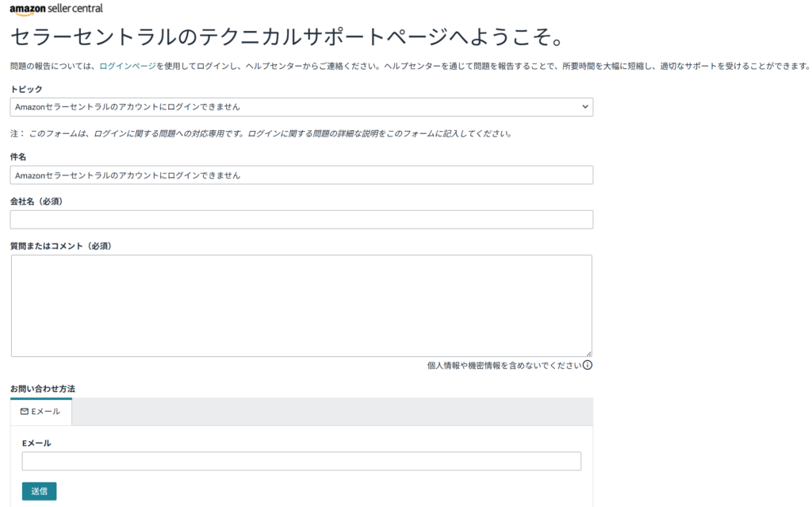Screen dimensions: 812x507
Task: Click the 個人情報や機密情報を含めないでください text
Action: (x=504, y=366)
